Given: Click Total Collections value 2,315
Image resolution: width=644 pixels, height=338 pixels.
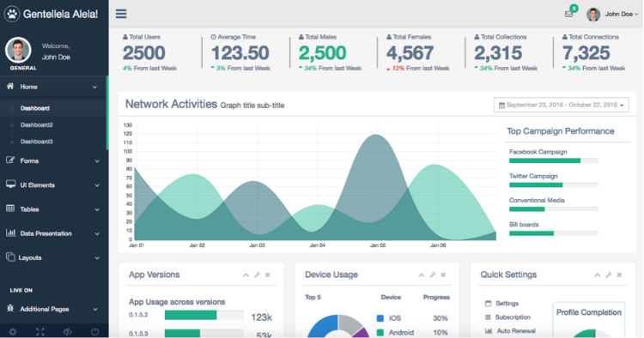Looking at the screenshot, I should tap(498, 53).
